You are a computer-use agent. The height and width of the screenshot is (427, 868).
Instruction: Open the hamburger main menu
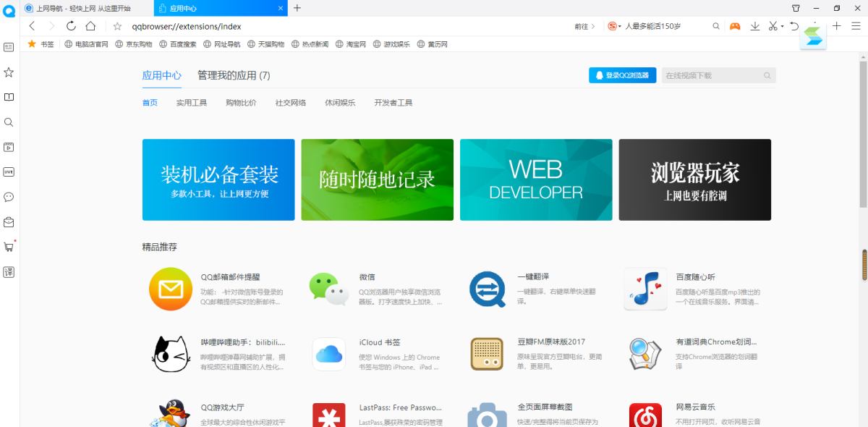point(856,26)
